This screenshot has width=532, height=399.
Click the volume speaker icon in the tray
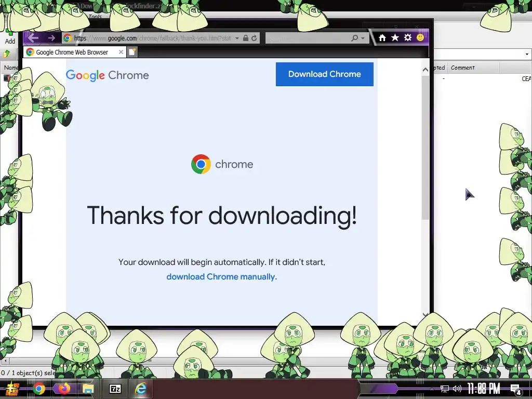[x=457, y=389]
